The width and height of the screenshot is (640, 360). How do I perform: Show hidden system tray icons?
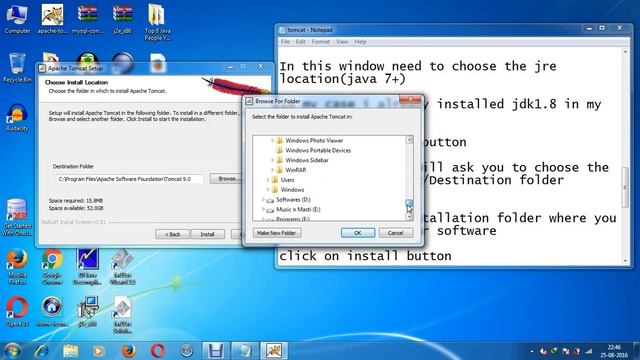531,351
